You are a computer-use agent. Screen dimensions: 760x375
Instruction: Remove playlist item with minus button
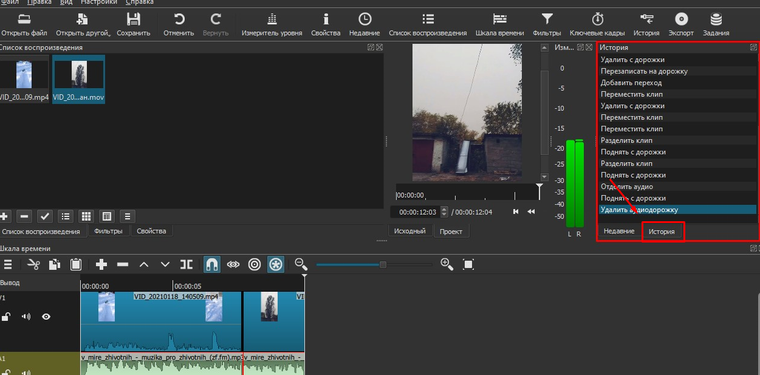click(x=24, y=216)
